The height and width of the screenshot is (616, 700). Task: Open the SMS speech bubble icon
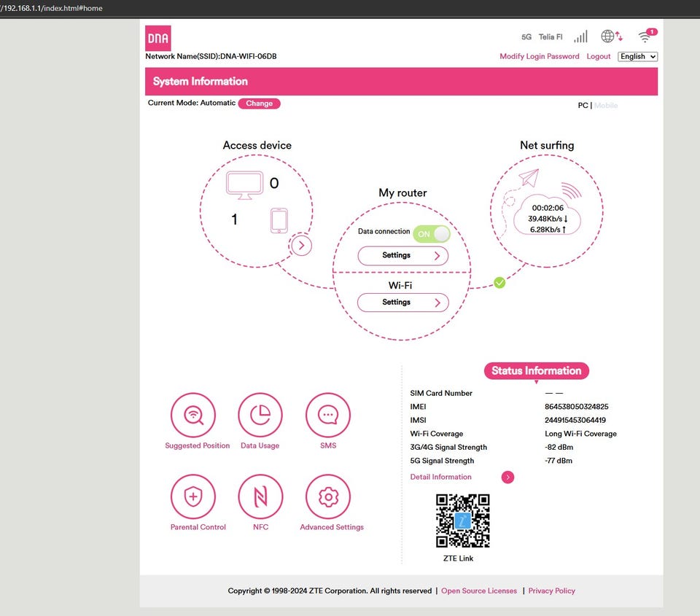[328, 415]
